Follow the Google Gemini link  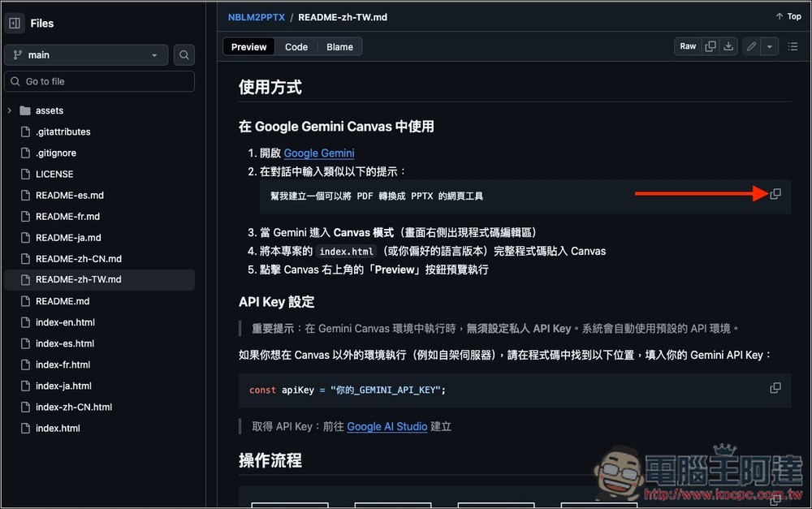click(x=319, y=153)
